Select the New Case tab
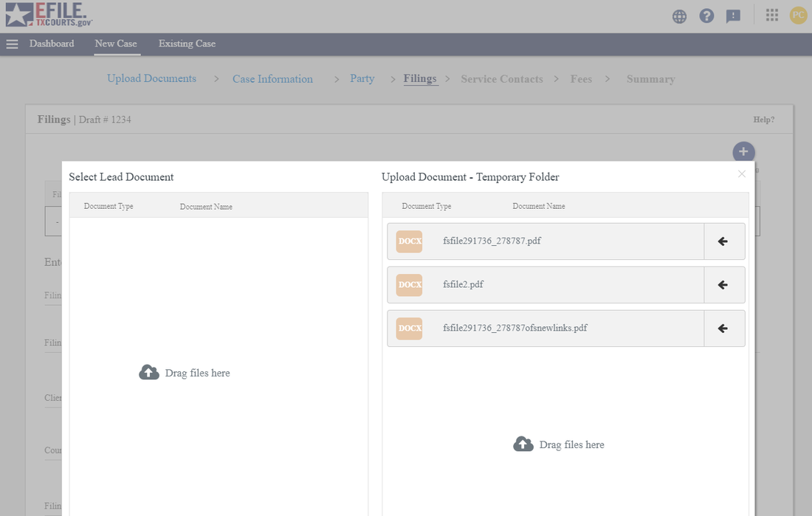 pyautogui.click(x=116, y=44)
